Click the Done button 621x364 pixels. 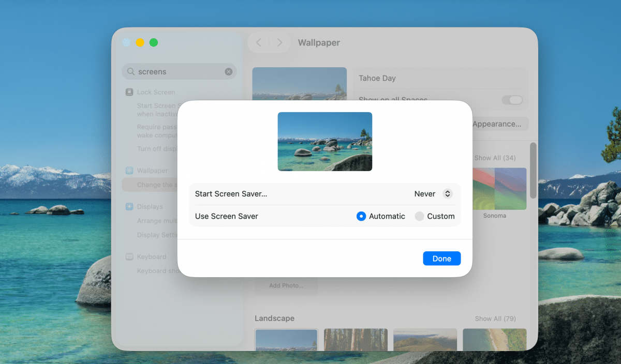(441, 258)
